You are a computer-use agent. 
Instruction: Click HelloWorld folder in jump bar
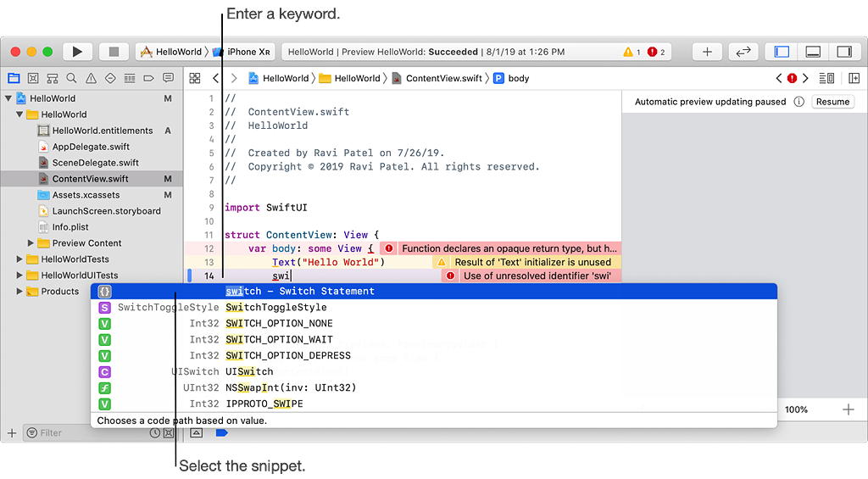(x=350, y=78)
